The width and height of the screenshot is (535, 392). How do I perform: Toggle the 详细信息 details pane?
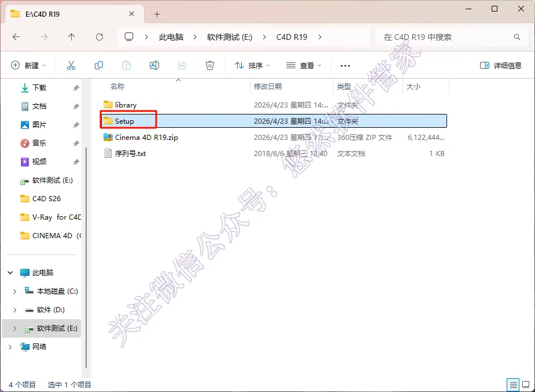click(x=500, y=65)
